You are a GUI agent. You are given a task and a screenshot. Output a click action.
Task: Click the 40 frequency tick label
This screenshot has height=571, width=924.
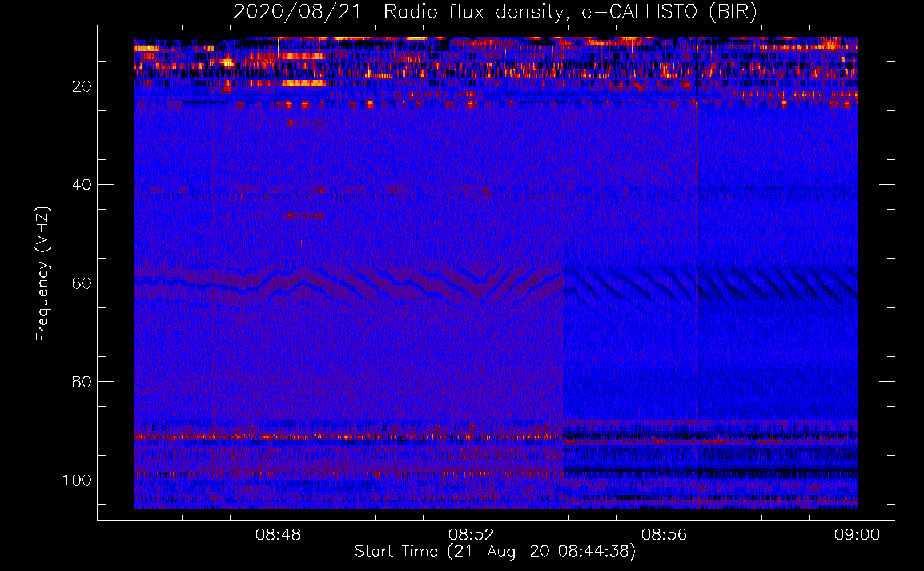coord(82,185)
